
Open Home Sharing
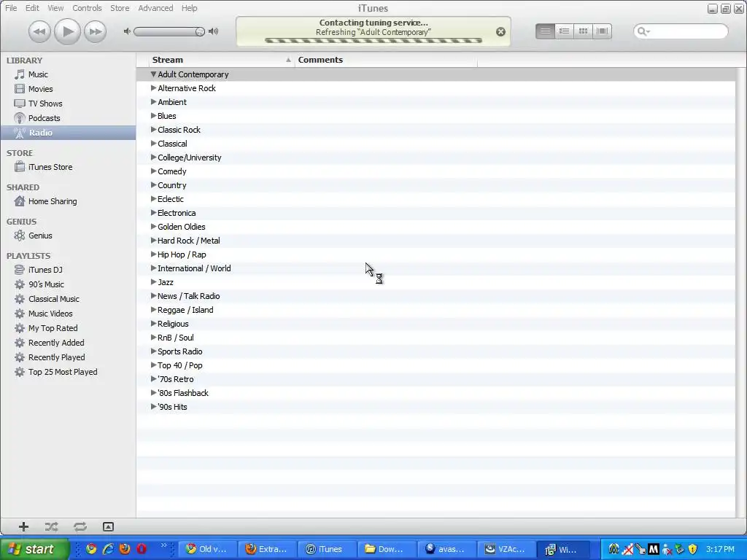(x=68, y=201)
